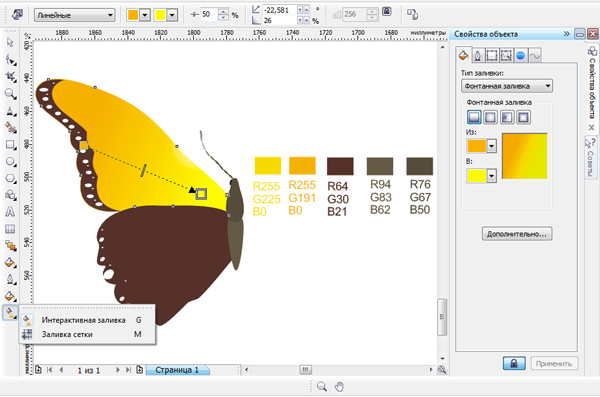Toggle the fountain step lock on property bar
This screenshot has height=397, width=600.
(x=387, y=11)
